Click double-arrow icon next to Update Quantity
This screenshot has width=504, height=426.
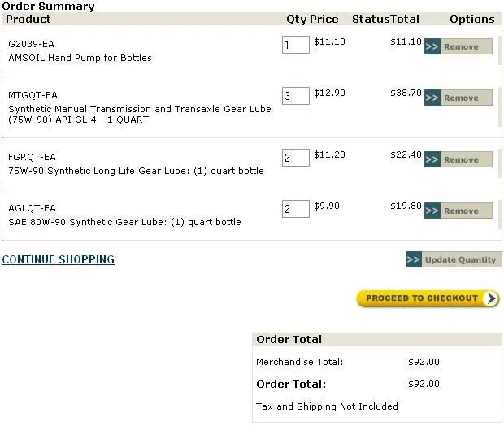(x=414, y=260)
